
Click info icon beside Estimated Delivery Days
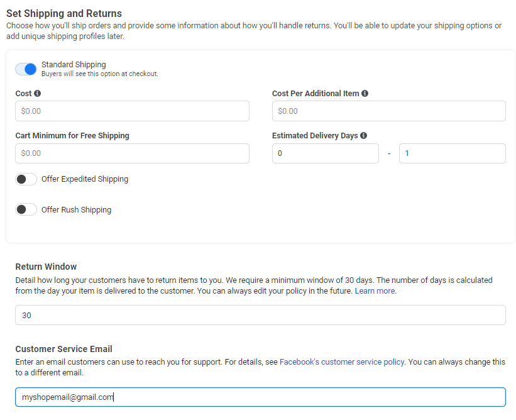pos(364,136)
